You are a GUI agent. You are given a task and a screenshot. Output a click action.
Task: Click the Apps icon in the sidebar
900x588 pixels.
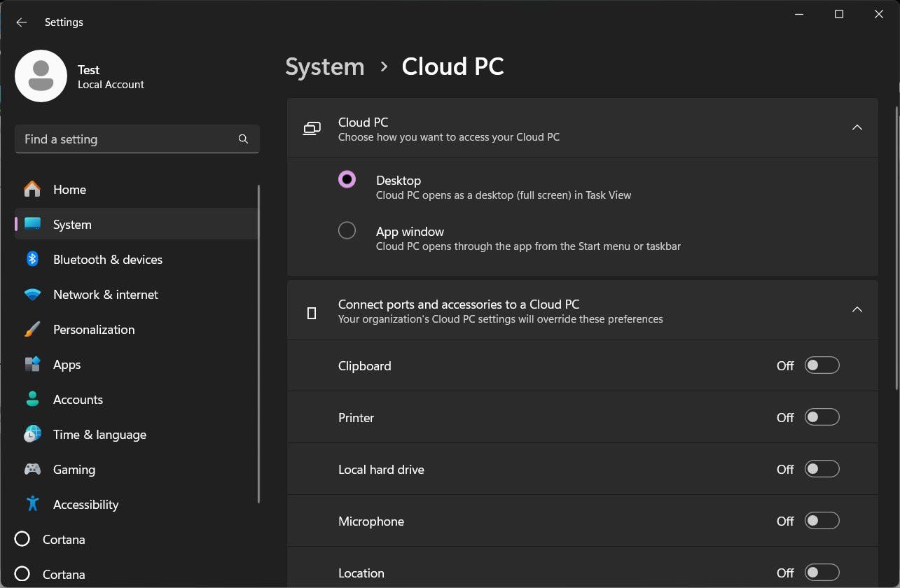(32, 364)
